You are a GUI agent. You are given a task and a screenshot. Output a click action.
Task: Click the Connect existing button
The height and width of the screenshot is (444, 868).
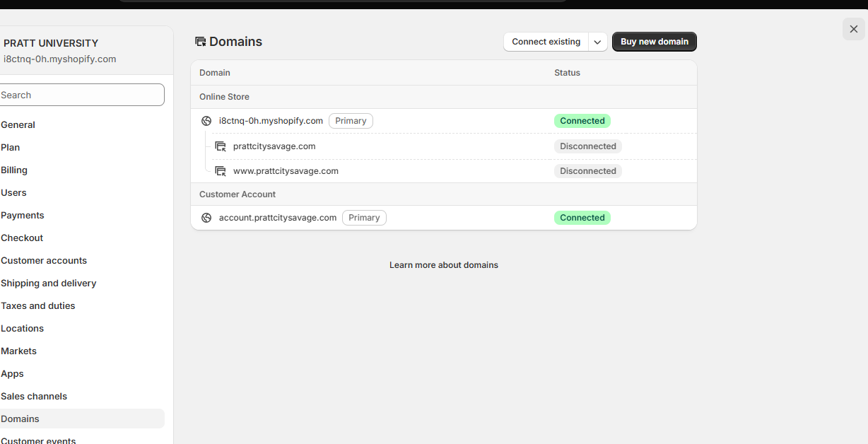point(546,42)
